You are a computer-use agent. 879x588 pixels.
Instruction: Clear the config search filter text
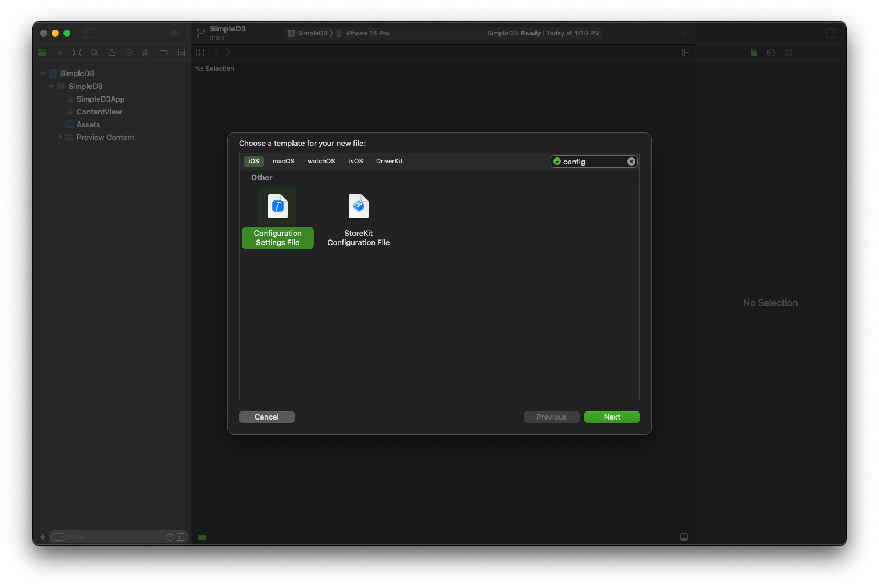click(631, 162)
